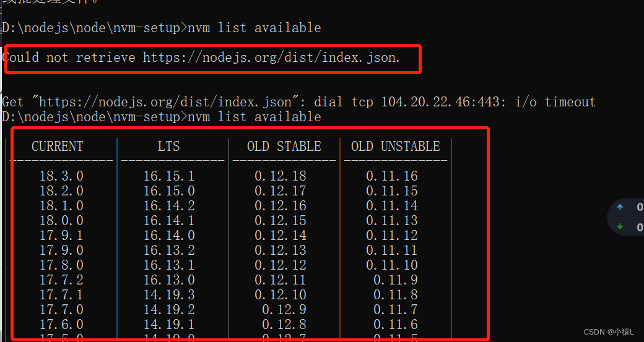Click version 17.6.0 in the table
644x342 pixels.
tap(61, 324)
